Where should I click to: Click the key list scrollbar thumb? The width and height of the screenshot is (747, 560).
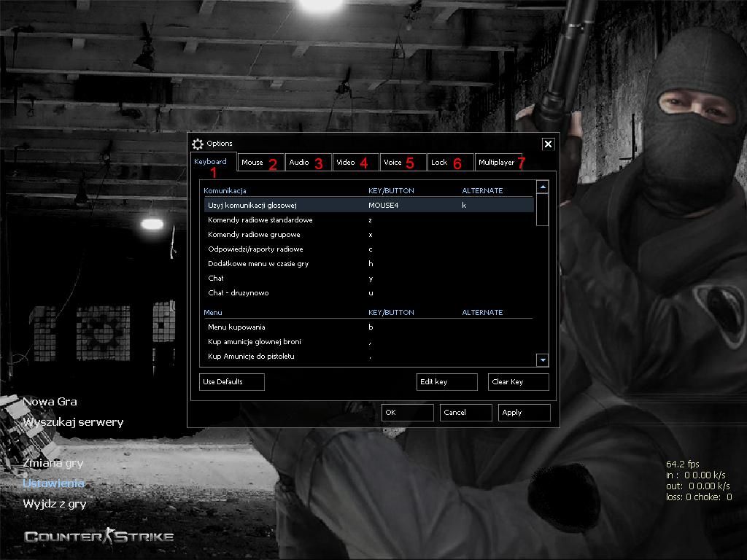tap(542, 209)
